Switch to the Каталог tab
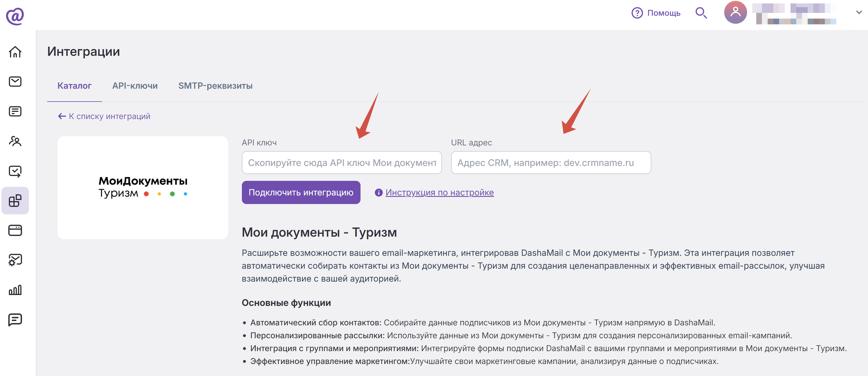Image resolution: width=868 pixels, height=376 pixels. coord(74,86)
